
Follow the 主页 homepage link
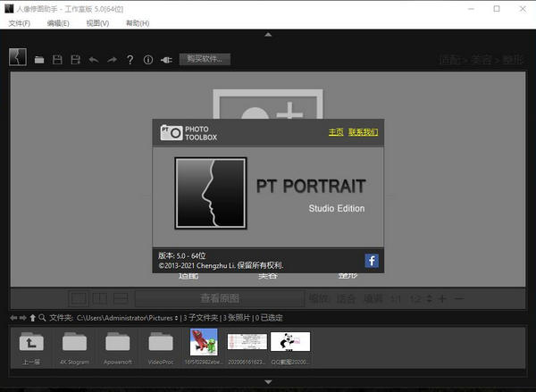(x=336, y=132)
